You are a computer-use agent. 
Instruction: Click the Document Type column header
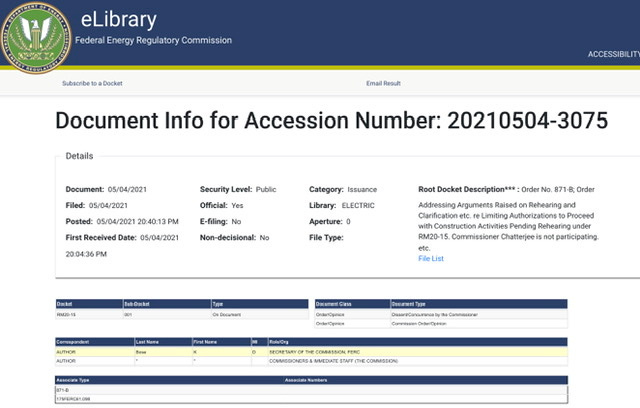pyautogui.click(x=479, y=304)
